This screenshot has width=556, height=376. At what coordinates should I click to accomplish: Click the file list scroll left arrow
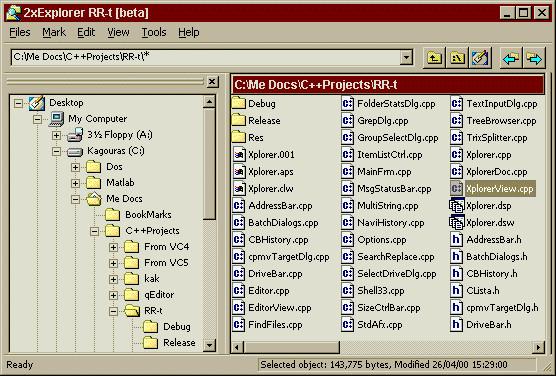pyautogui.click(x=237, y=347)
